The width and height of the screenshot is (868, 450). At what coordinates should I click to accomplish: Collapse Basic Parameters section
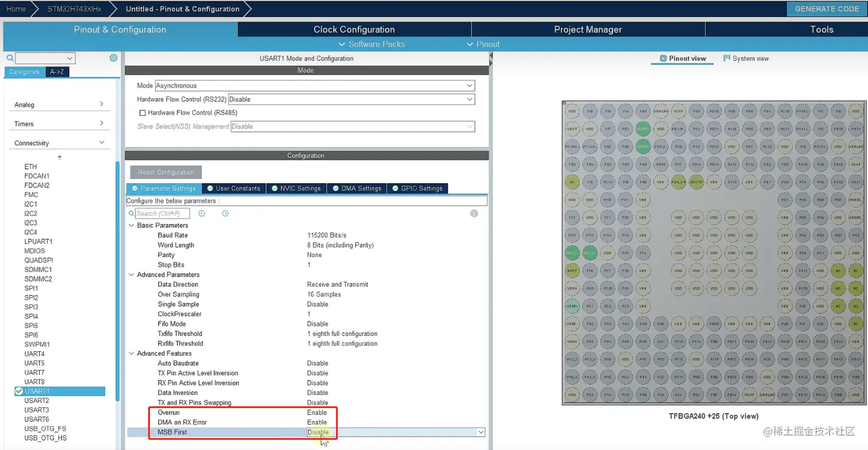pyautogui.click(x=131, y=226)
